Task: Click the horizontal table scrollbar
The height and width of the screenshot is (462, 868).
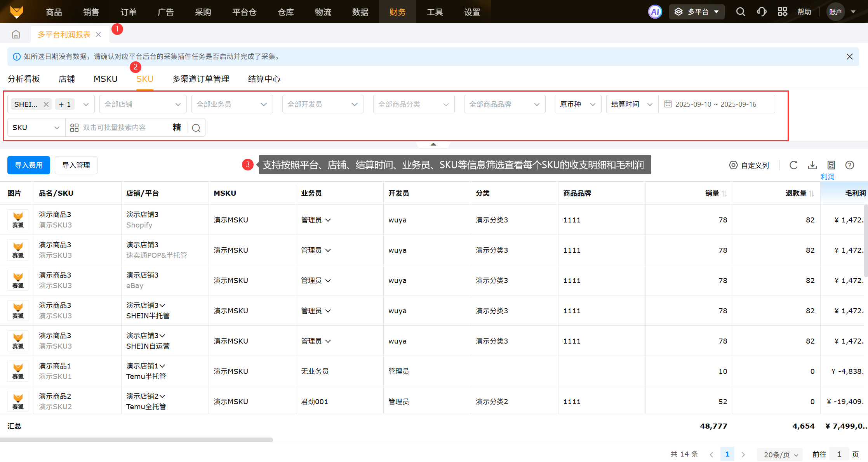Action: click(136, 440)
